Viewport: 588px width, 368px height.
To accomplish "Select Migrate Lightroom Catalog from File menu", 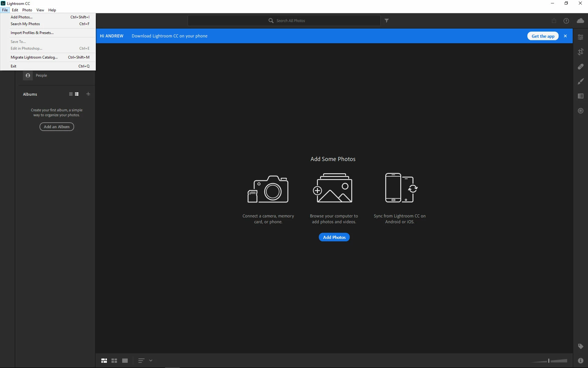I will [x=34, y=57].
